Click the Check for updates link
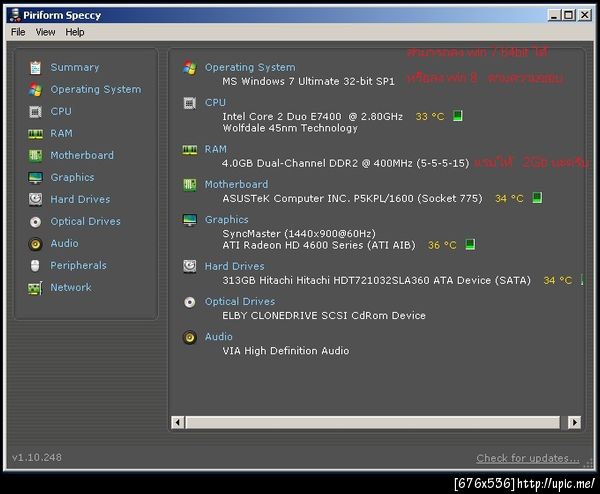Viewport: 600px width, 494px height. (528, 458)
